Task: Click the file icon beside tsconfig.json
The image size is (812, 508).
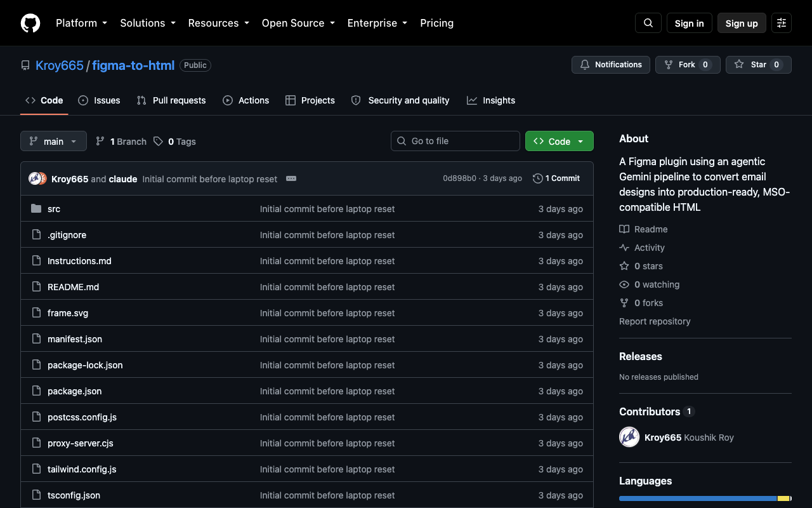Action: coord(36,495)
